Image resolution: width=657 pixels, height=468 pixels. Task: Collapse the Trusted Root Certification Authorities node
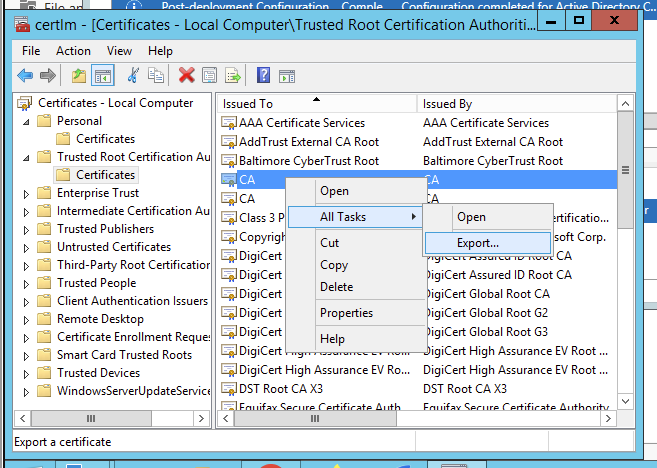26,158
